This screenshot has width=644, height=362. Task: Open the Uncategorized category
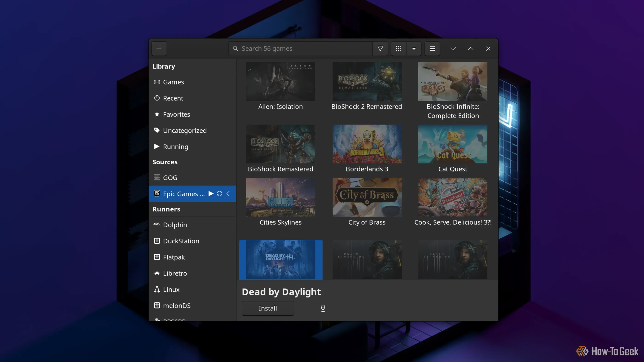(192, 130)
